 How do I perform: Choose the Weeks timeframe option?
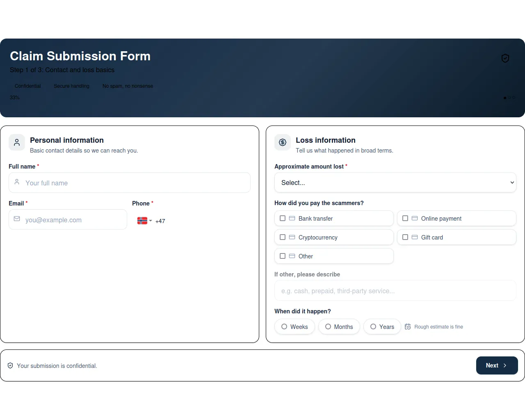284,326
